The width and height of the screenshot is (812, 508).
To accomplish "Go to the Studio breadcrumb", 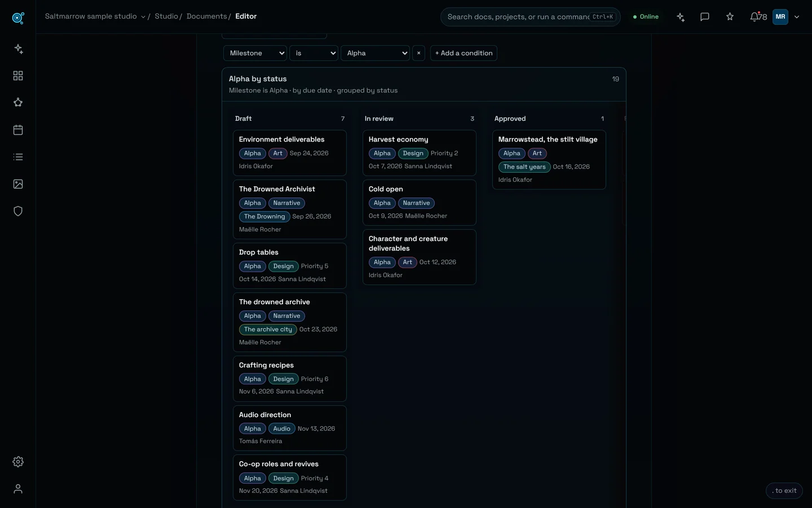I will point(166,16).
